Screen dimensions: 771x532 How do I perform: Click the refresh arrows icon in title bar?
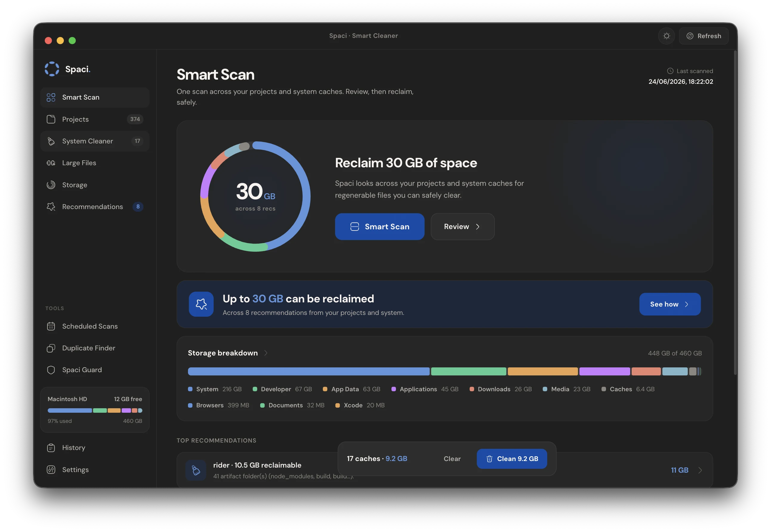(690, 36)
